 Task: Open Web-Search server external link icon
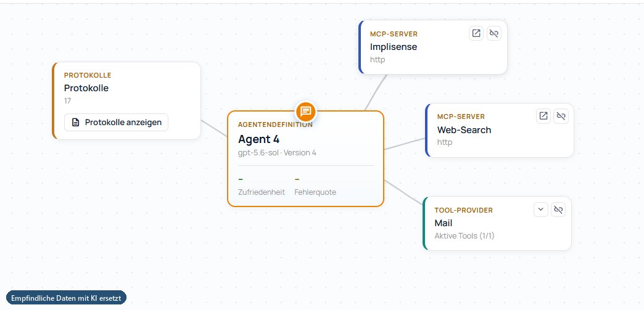tap(543, 116)
